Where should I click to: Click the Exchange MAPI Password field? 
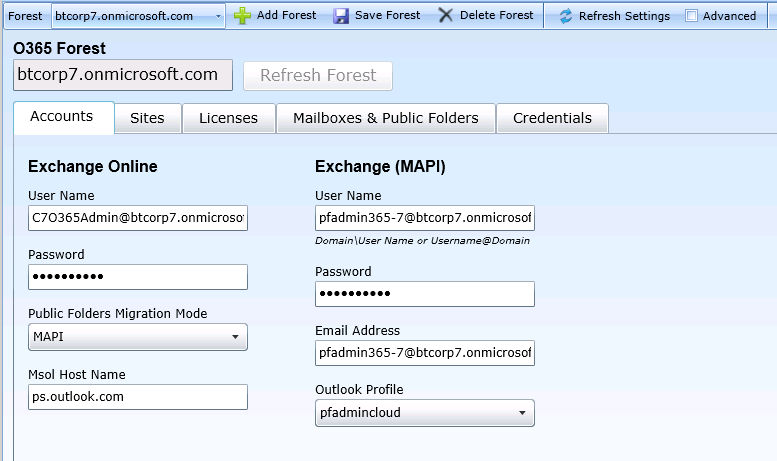click(425, 294)
